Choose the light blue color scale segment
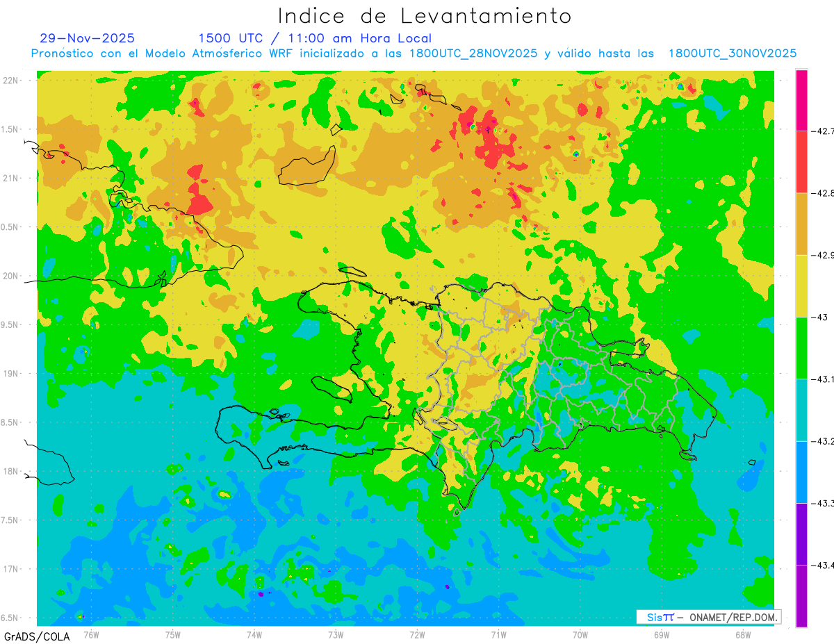 [801, 472]
